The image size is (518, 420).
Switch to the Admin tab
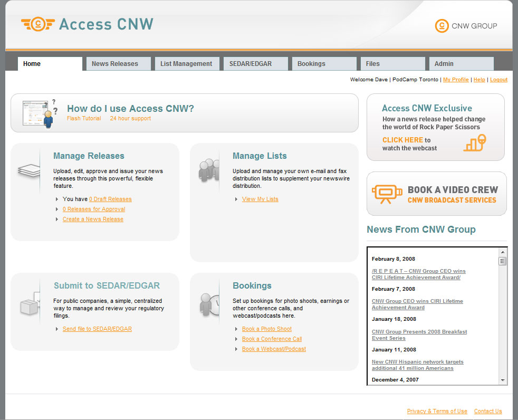(x=462, y=64)
